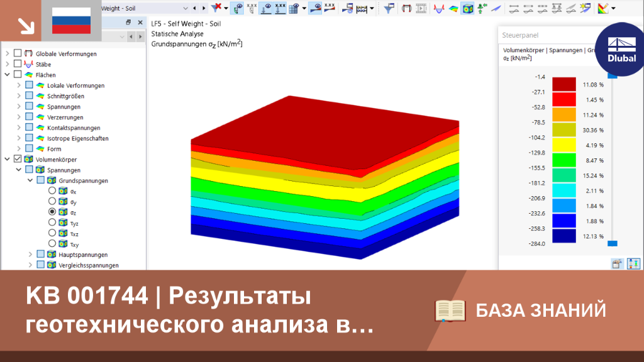Click the Dlubal logo badge

pos(621,49)
